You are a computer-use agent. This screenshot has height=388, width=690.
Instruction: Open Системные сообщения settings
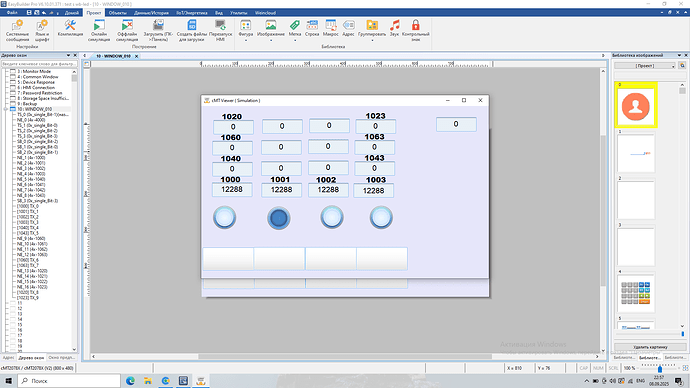click(x=18, y=25)
